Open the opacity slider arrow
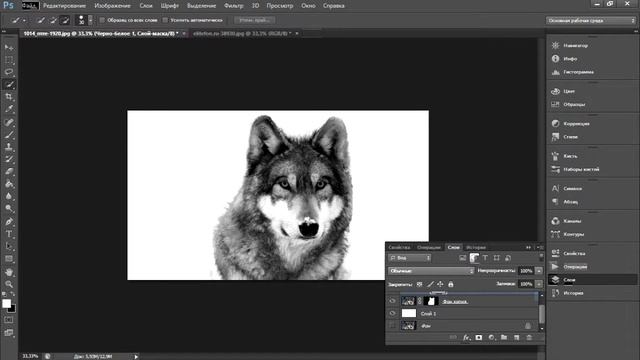 point(539,271)
